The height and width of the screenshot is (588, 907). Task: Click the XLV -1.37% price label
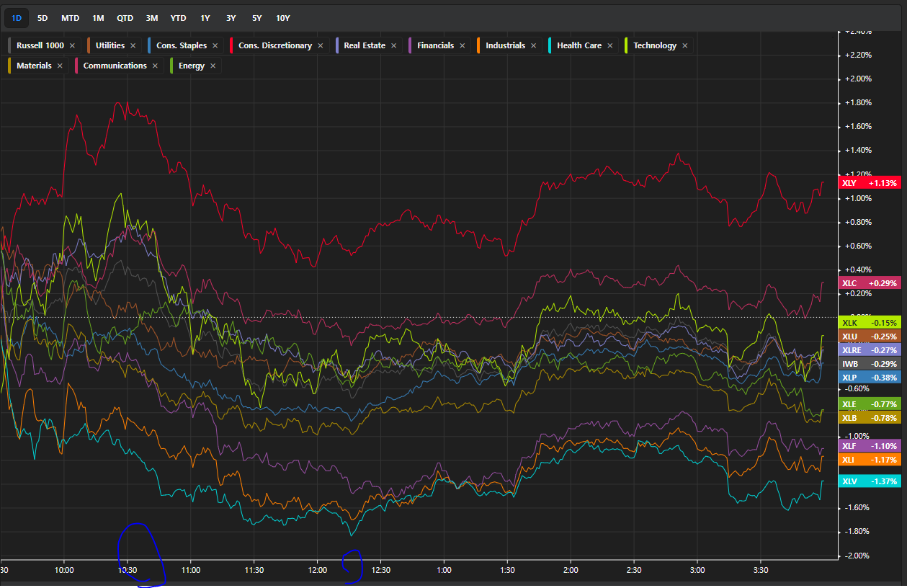(x=870, y=481)
